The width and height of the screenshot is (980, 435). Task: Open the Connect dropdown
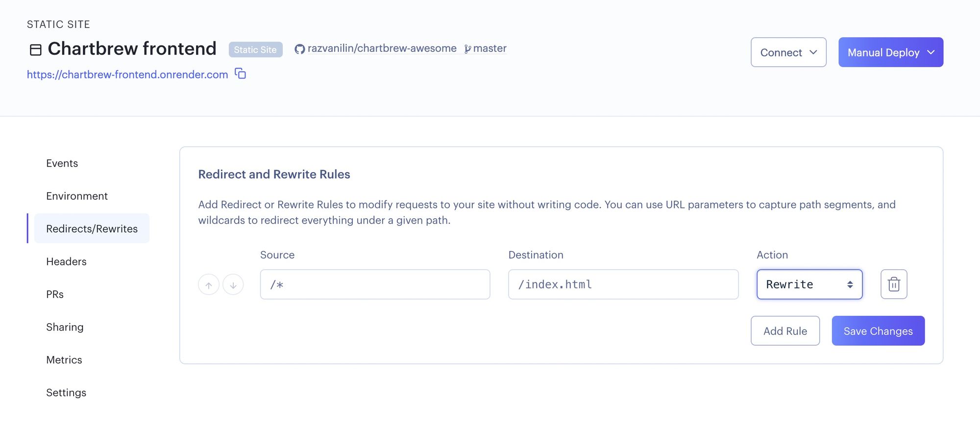[x=788, y=52]
